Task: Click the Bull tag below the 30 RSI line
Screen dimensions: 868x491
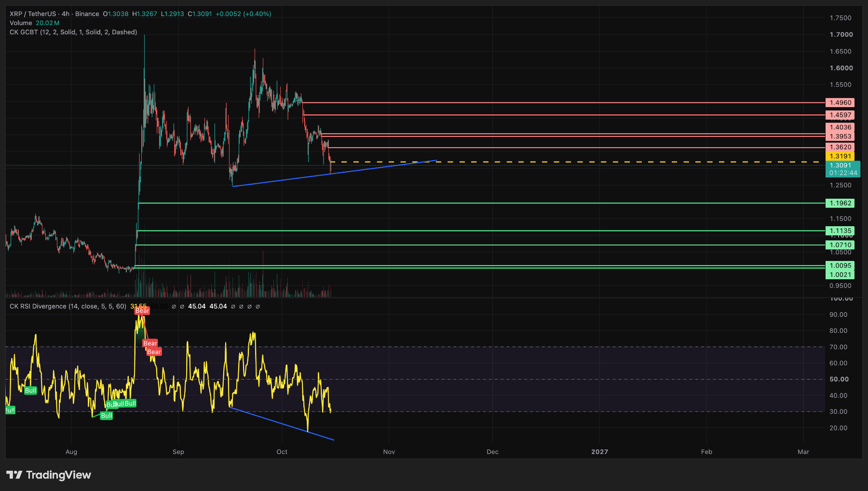Action: [107, 416]
